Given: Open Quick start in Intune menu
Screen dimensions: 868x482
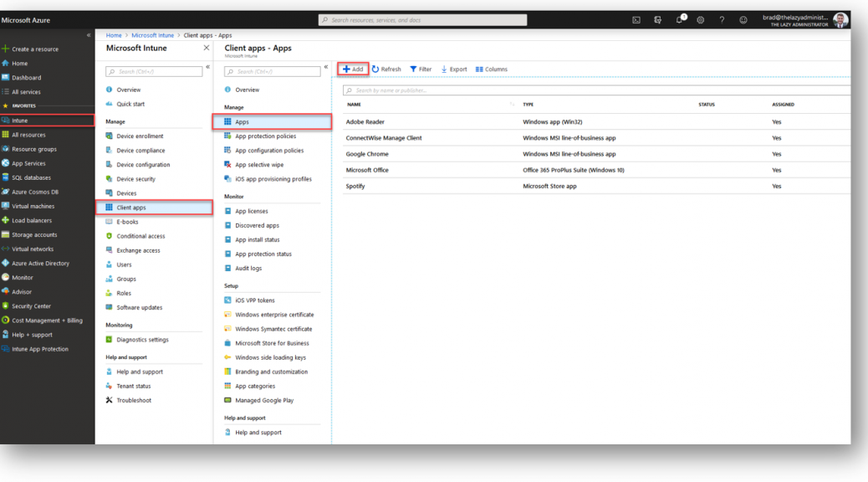Looking at the screenshot, I should (130, 104).
